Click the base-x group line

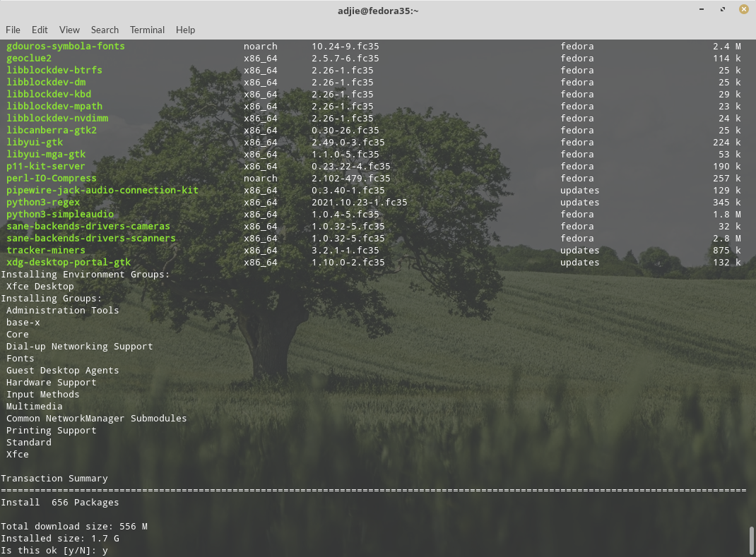point(23,323)
